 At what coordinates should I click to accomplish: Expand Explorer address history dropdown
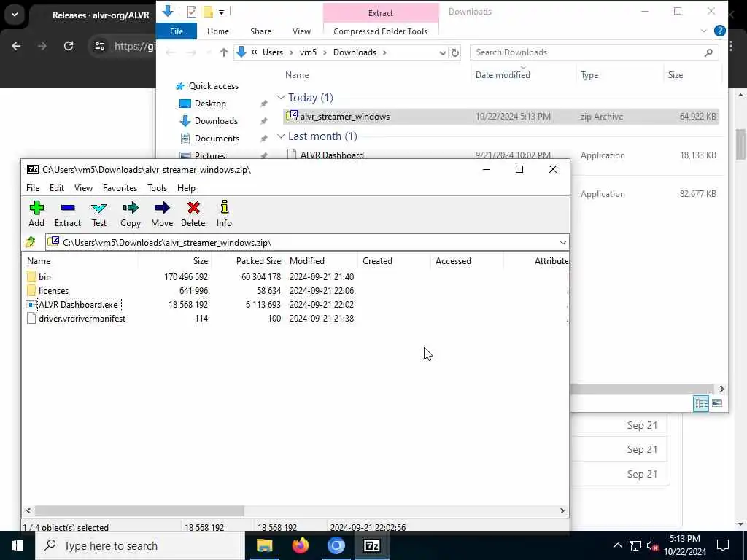(x=443, y=52)
